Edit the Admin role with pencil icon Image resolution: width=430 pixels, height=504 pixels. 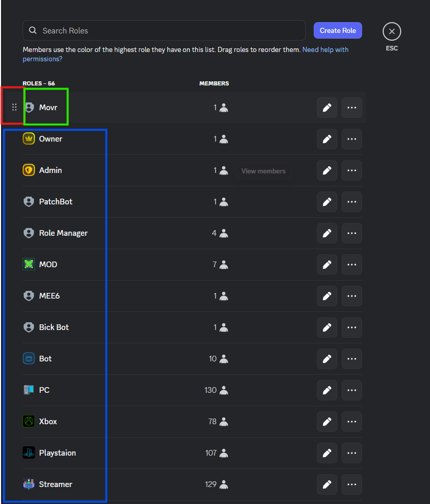[327, 170]
